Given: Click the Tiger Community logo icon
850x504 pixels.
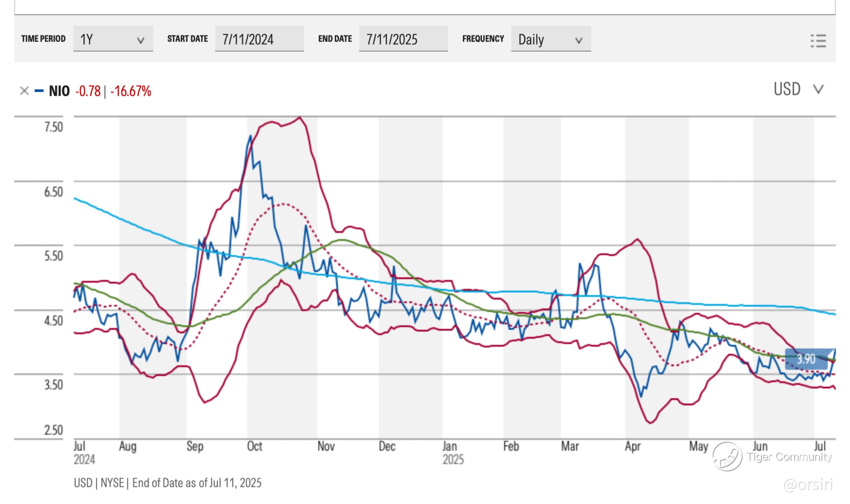Looking at the screenshot, I should click(727, 456).
